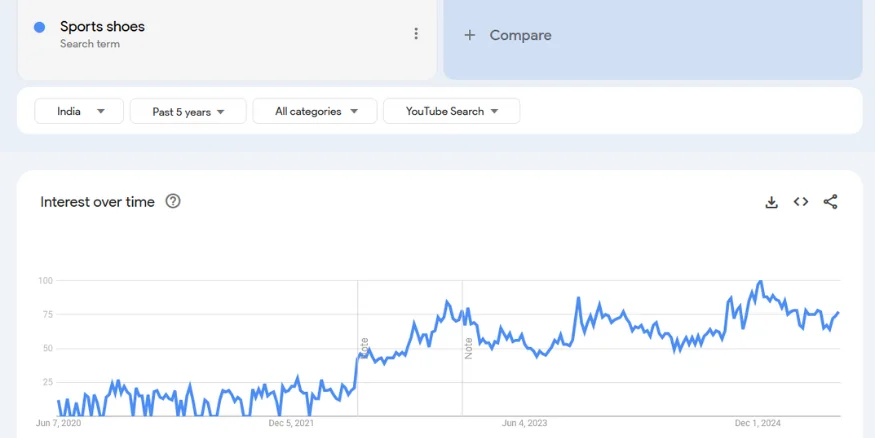Expand the India region dropdown

(x=79, y=111)
